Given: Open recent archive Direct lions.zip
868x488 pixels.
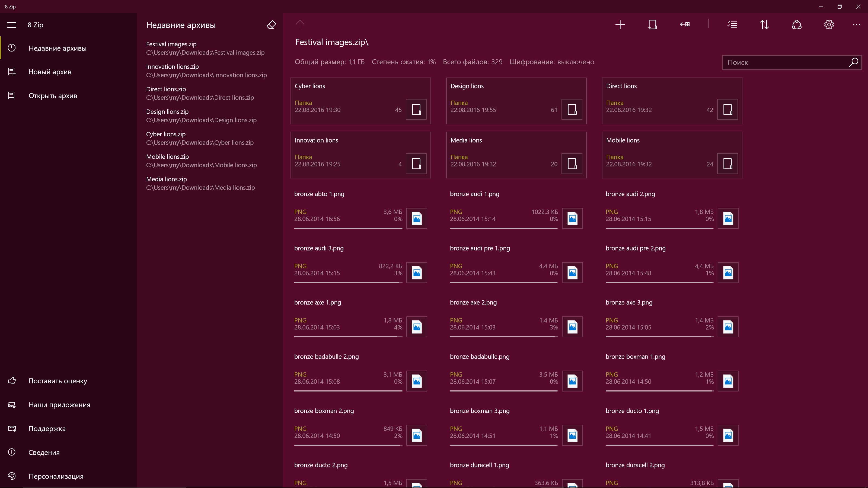Looking at the screenshot, I should click(x=210, y=93).
